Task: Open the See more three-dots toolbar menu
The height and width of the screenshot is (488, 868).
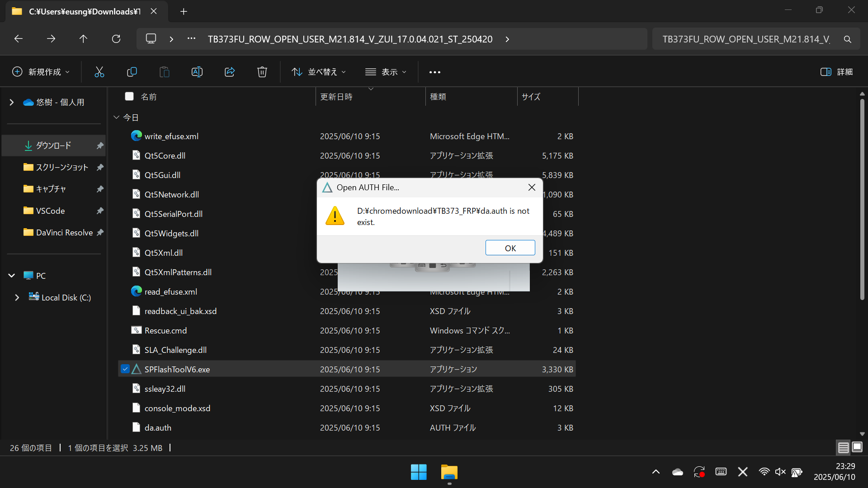Action: (x=434, y=72)
